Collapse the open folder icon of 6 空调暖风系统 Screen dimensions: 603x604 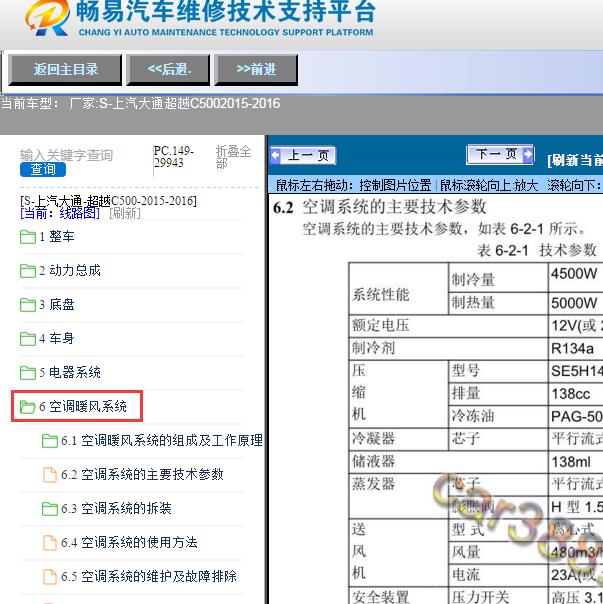pyautogui.click(x=28, y=406)
